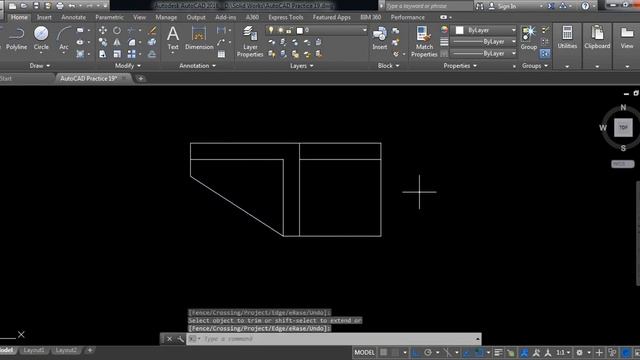Image resolution: width=640 pixels, height=360 pixels.
Task: Select the Polyline tool
Action: (x=16, y=38)
